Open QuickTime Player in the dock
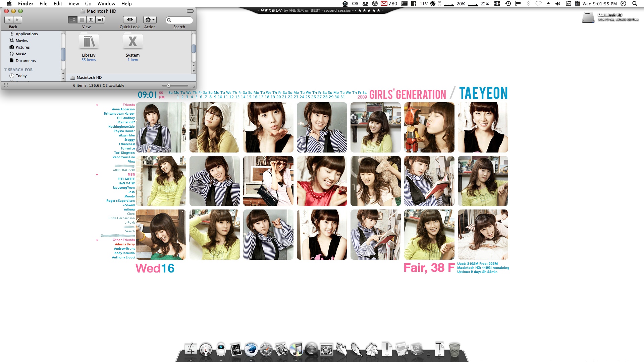Screen dimensions: 644x362 [x=312, y=350]
